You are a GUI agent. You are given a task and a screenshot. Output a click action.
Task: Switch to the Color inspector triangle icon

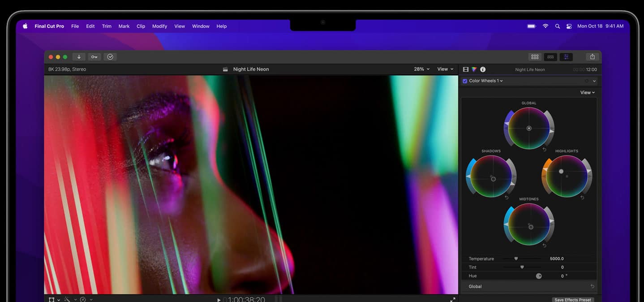click(474, 69)
